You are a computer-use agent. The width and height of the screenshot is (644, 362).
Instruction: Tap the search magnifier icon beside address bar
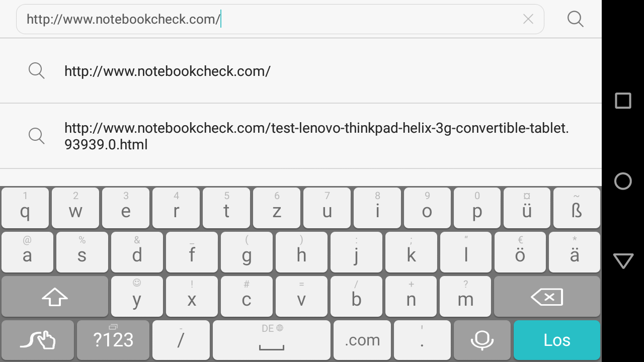(575, 19)
